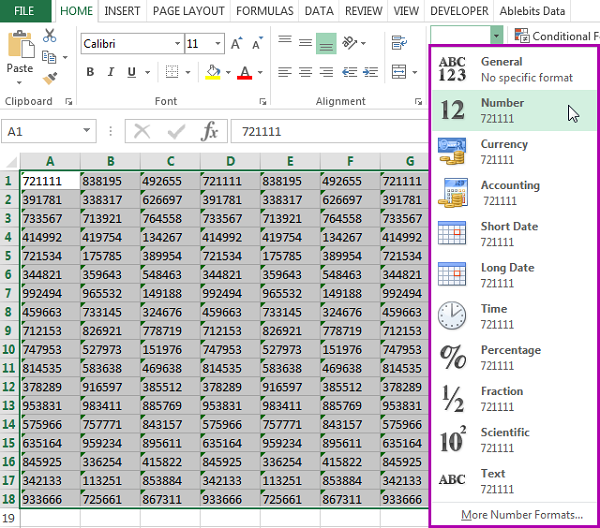The height and width of the screenshot is (528, 600).
Task: Select the Format Painter brush icon
Action: point(50,77)
